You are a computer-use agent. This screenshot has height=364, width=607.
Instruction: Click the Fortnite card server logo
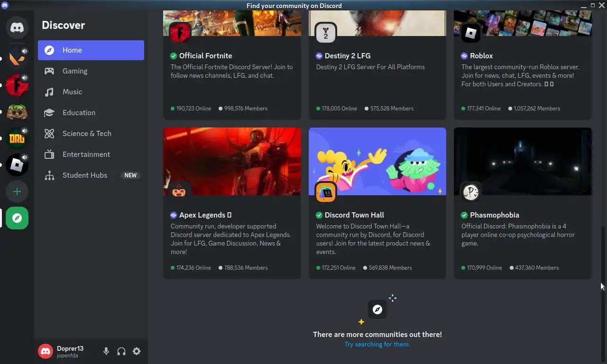pos(180,33)
